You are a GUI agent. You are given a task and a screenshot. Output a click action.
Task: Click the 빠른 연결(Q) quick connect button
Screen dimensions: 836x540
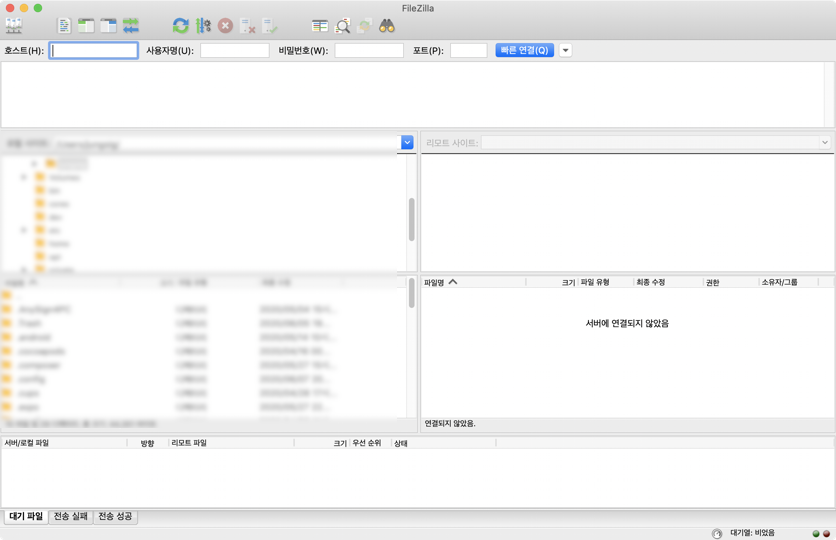tap(525, 50)
